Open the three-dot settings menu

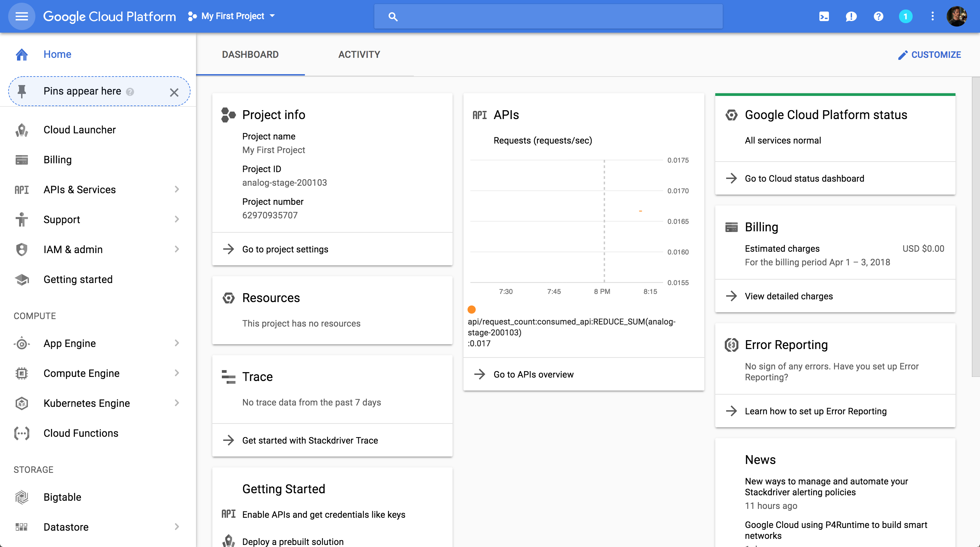click(x=932, y=16)
